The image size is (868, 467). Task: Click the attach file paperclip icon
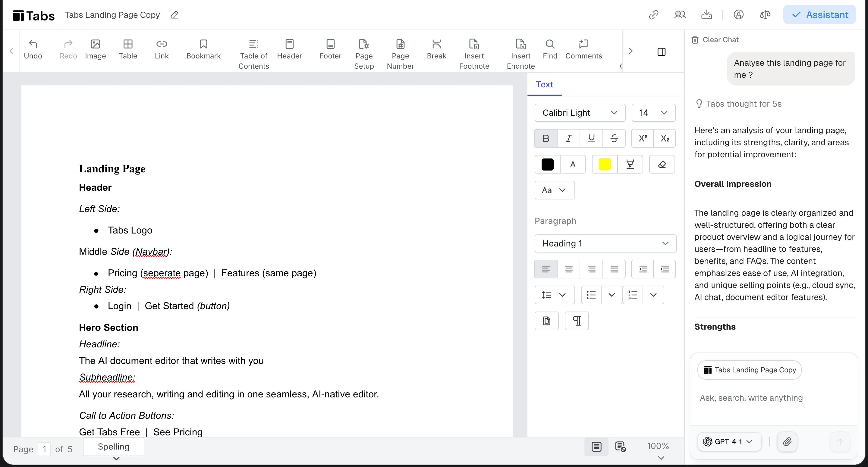pyautogui.click(x=787, y=441)
